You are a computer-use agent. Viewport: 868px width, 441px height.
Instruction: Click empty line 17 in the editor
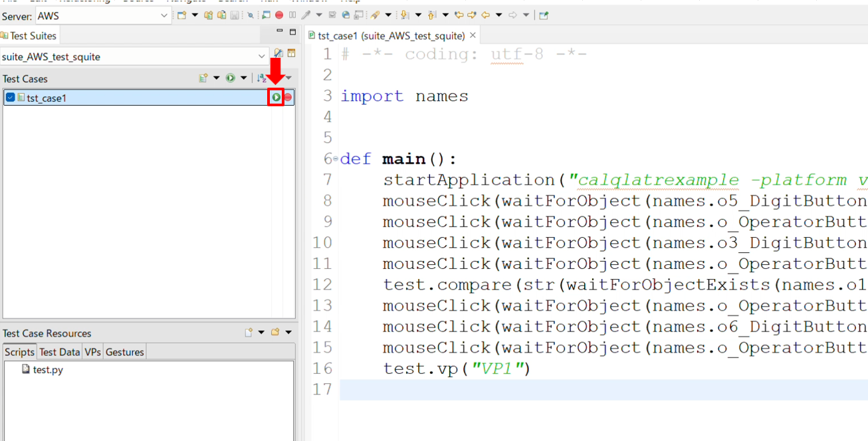pyautogui.click(x=532, y=389)
